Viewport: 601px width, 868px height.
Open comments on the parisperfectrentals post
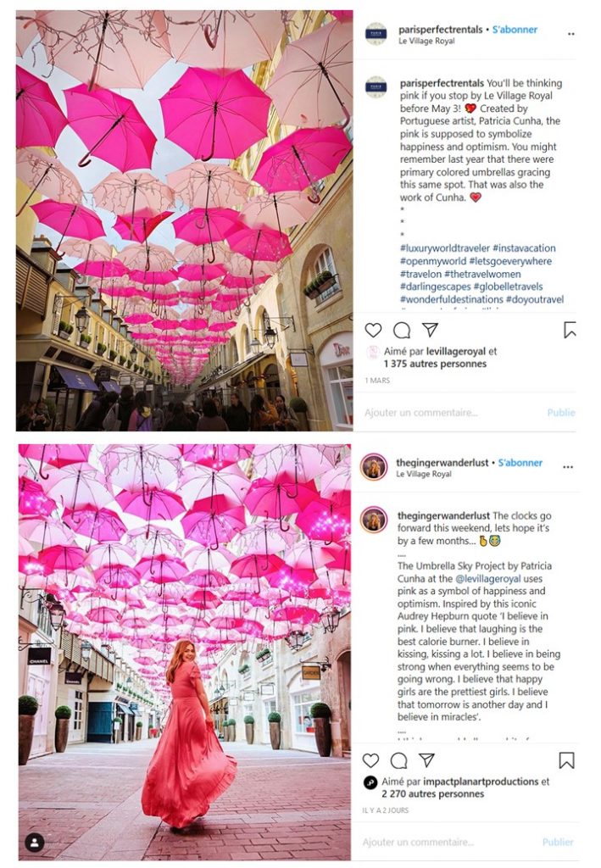click(x=402, y=330)
